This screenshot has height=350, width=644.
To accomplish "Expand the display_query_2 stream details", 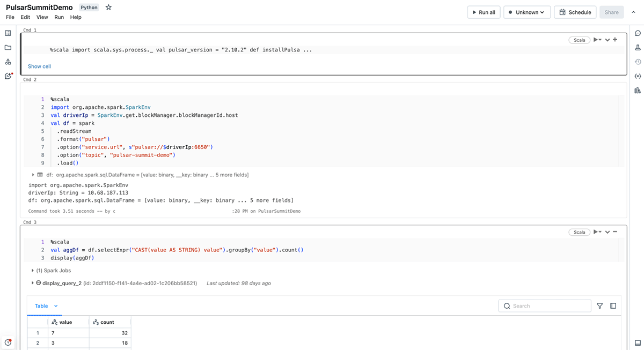I will click(x=33, y=283).
